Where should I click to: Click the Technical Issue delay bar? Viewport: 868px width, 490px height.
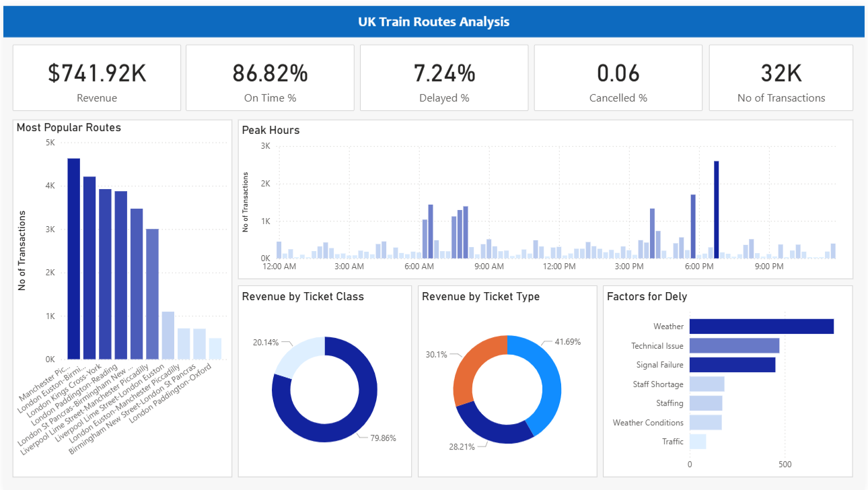pos(734,346)
